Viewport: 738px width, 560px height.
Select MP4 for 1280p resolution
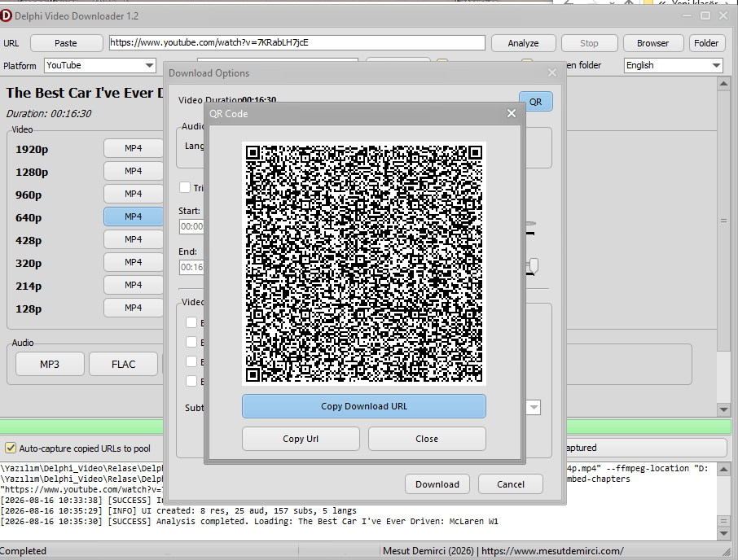click(x=134, y=171)
